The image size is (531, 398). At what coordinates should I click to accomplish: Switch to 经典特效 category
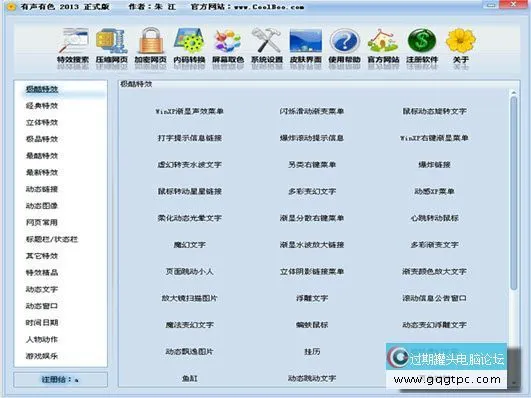pyautogui.click(x=42, y=106)
